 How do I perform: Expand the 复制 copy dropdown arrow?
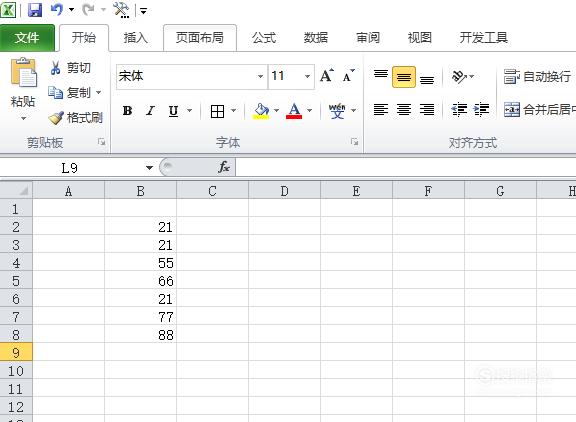pyautogui.click(x=98, y=92)
